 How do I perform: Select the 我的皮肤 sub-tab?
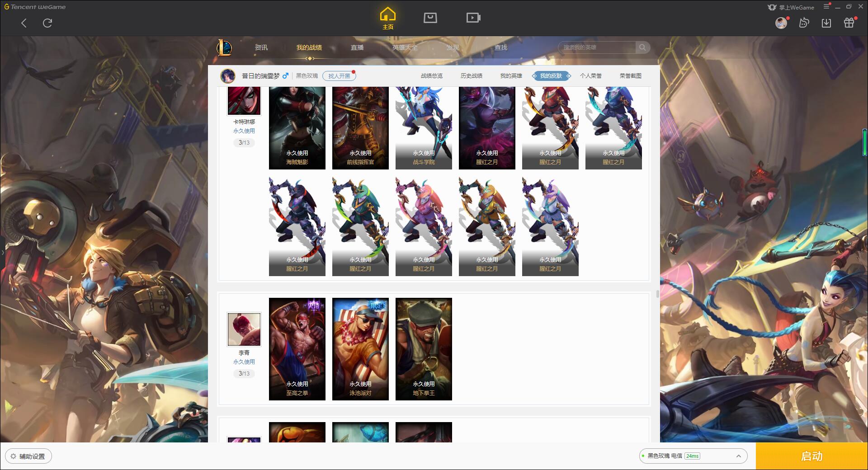click(x=551, y=76)
